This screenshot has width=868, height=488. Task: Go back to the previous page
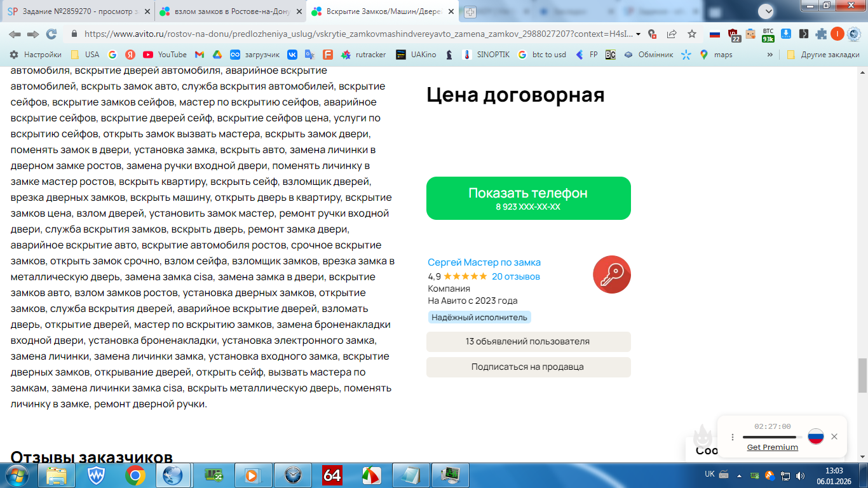tap(15, 34)
